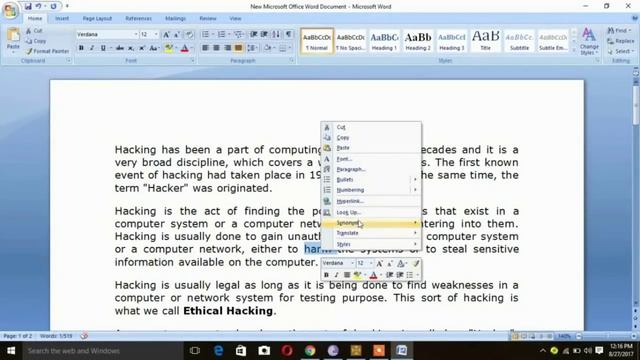The width and height of the screenshot is (640, 360).
Task: Apply the Subtitle style
Action: 519,40
